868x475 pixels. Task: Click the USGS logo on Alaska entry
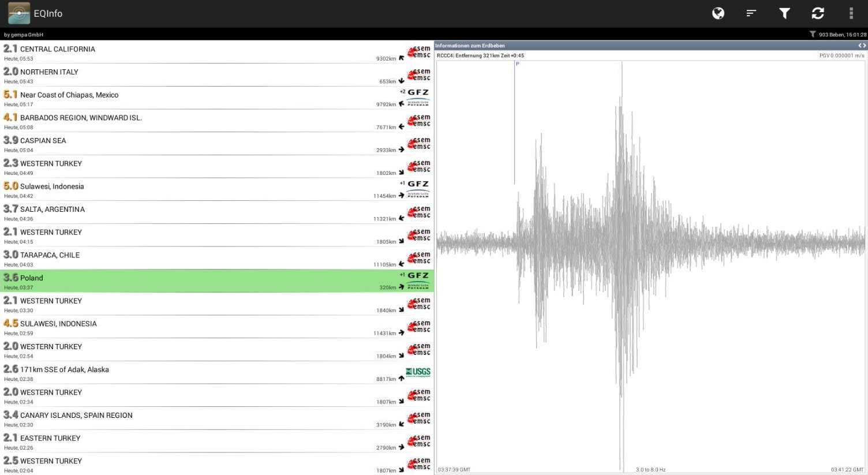[x=418, y=372]
